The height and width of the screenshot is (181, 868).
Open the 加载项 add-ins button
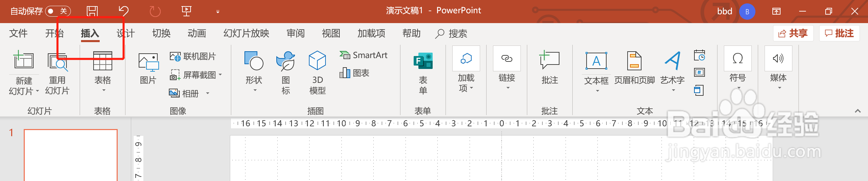pos(466,70)
